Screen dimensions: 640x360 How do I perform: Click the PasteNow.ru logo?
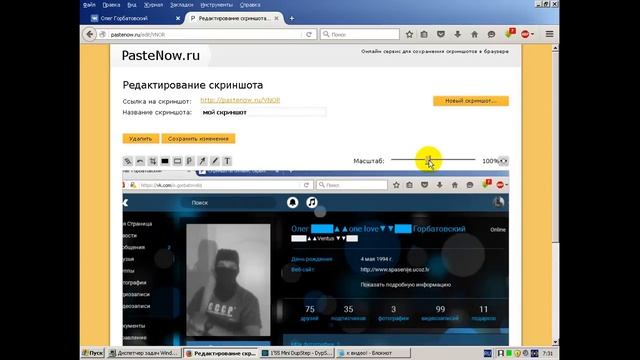pos(161,56)
